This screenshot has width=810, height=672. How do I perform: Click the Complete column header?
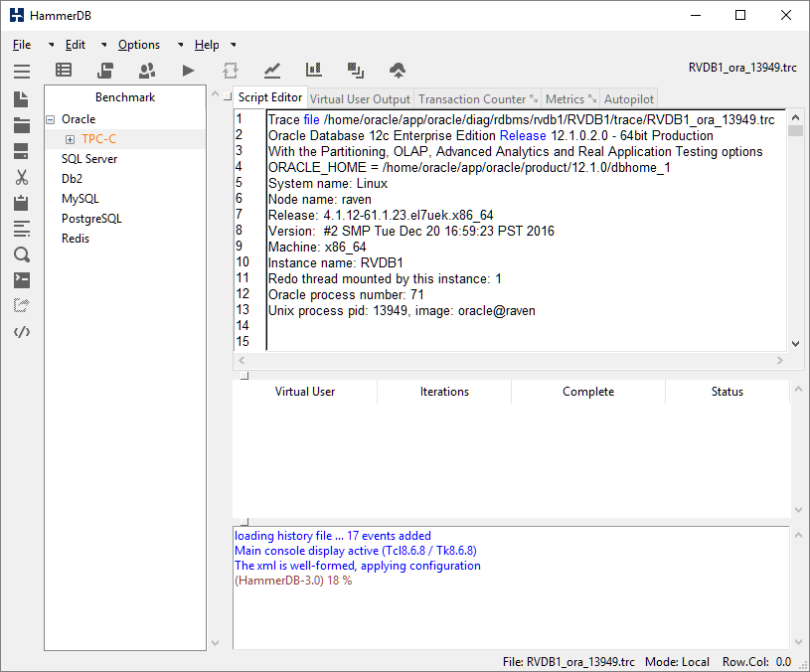click(588, 392)
